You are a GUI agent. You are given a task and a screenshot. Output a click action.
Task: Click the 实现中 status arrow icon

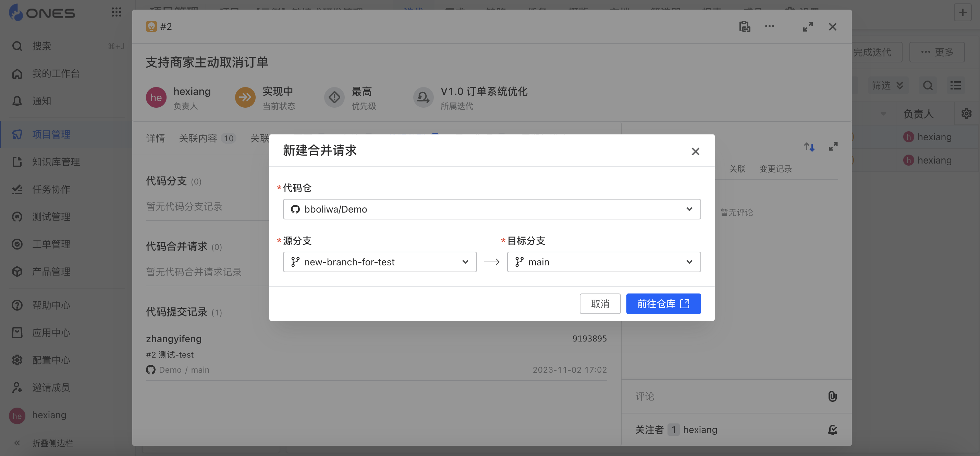click(x=245, y=97)
